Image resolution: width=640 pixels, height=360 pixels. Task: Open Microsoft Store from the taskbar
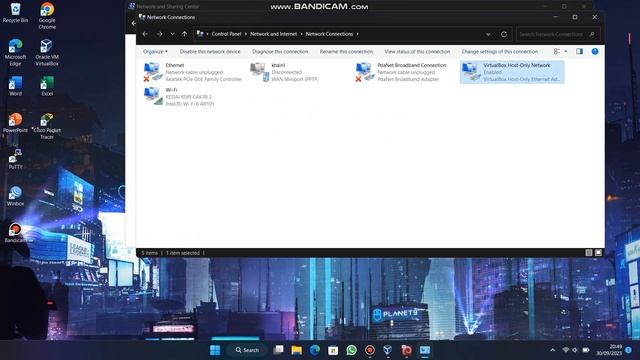tap(333, 350)
